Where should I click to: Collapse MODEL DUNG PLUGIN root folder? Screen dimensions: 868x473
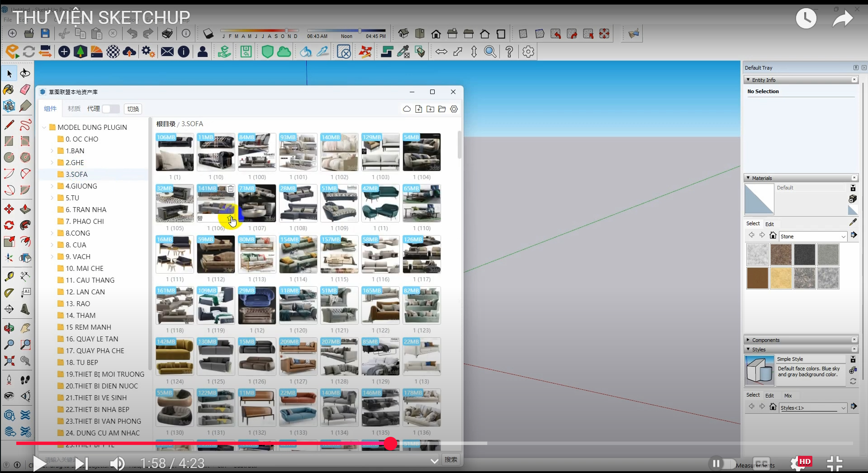point(44,128)
